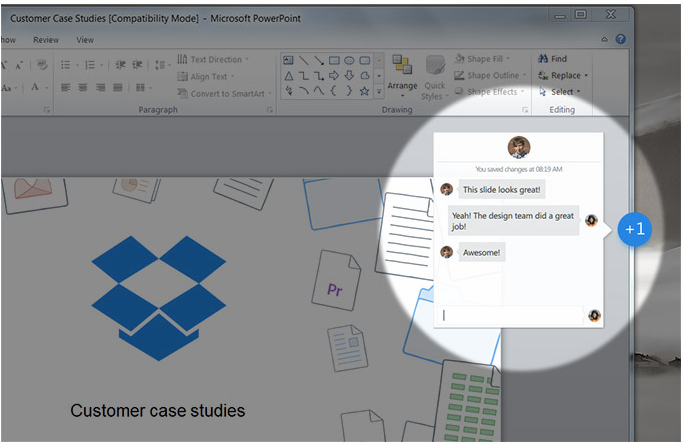Open the Bullets dropdown arrow

tap(77, 65)
